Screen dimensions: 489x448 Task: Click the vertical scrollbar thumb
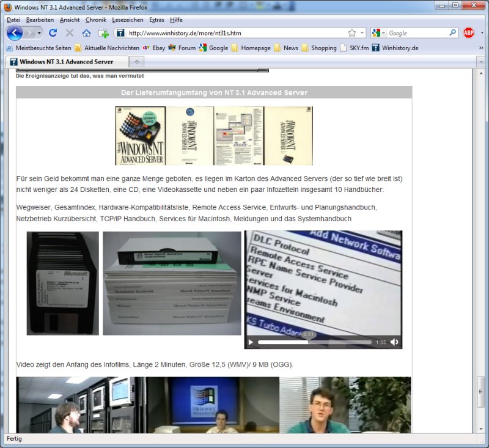point(481,392)
